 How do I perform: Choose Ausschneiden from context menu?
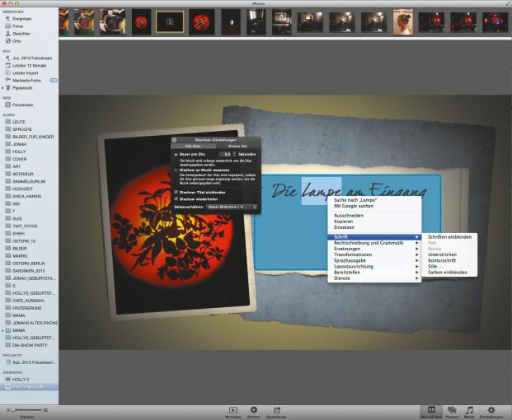coord(374,216)
